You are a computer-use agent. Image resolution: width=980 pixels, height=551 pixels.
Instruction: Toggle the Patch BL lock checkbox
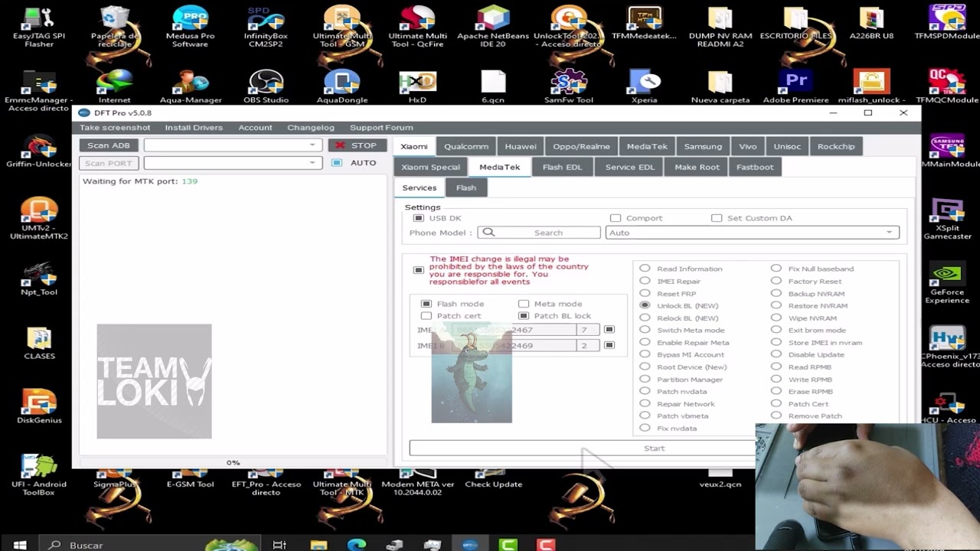[524, 316]
